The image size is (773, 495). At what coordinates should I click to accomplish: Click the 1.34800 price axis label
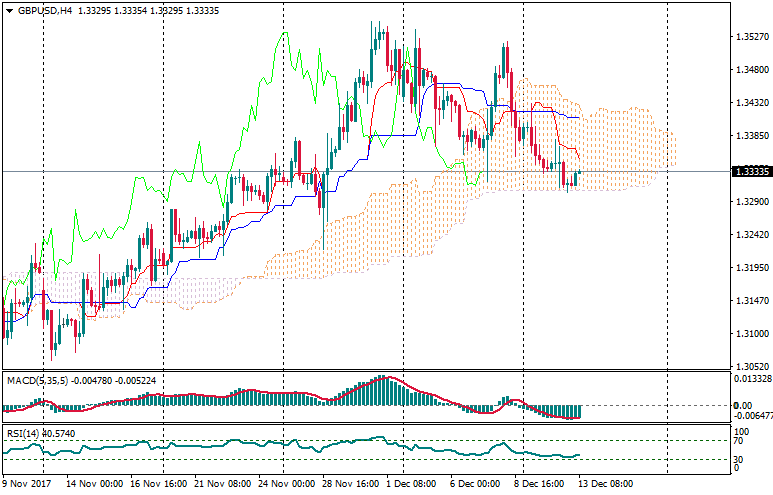pos(750,70)
